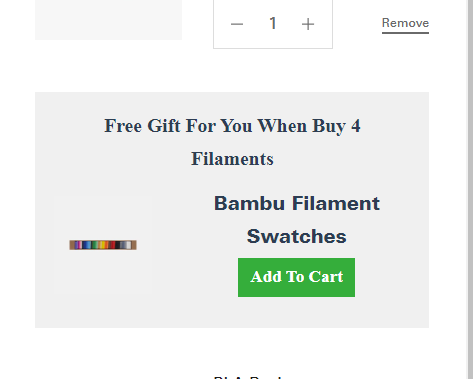473x379 pixels.
Task: Select the word Swatches in the product name
Action: pyautogui.click(x=296, y=236)
